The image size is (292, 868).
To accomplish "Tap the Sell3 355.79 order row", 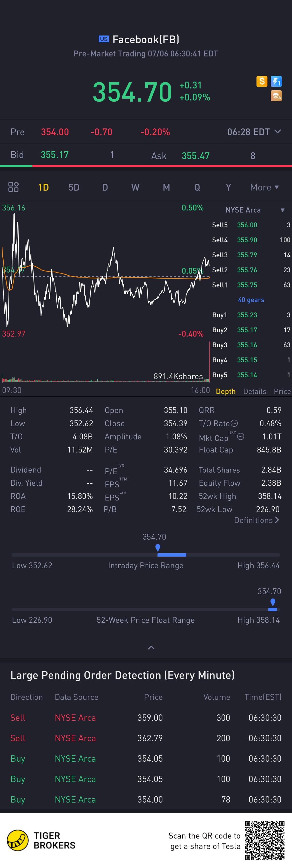I will tap(251, 255).
